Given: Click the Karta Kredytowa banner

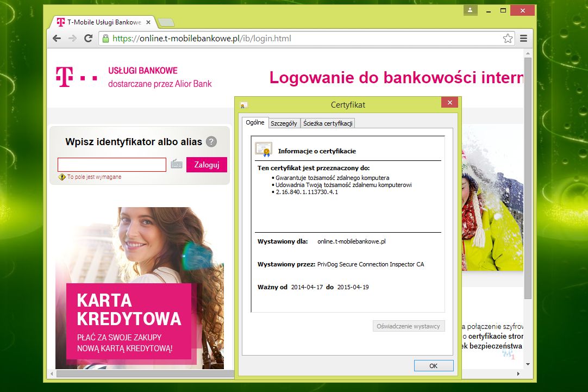Looking at the screenshot, I should (140, 288).
